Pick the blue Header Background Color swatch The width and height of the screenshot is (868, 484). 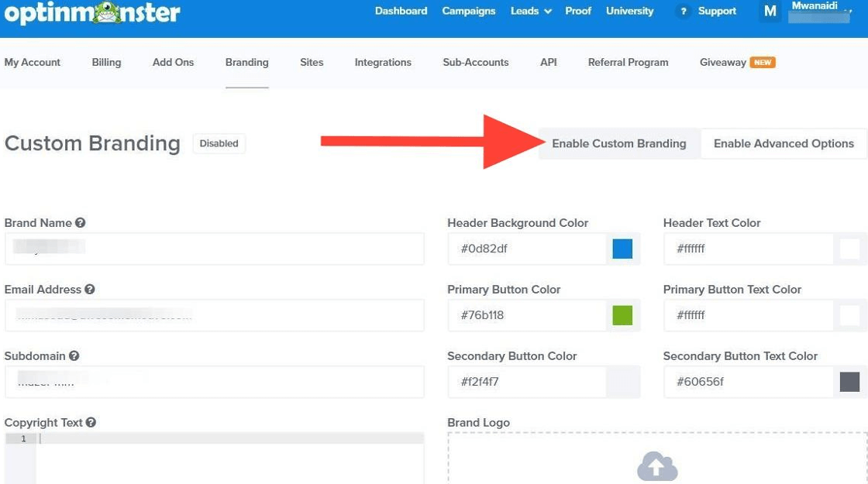(622, 249)
